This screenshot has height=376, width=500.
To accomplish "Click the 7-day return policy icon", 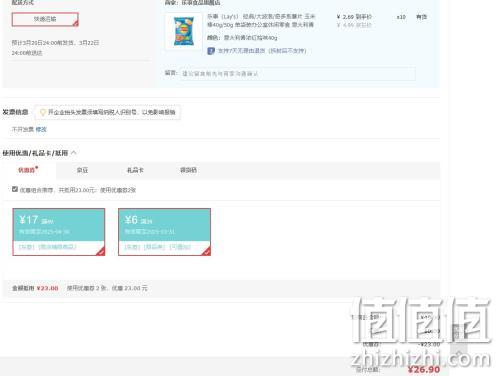I will 211,51.
